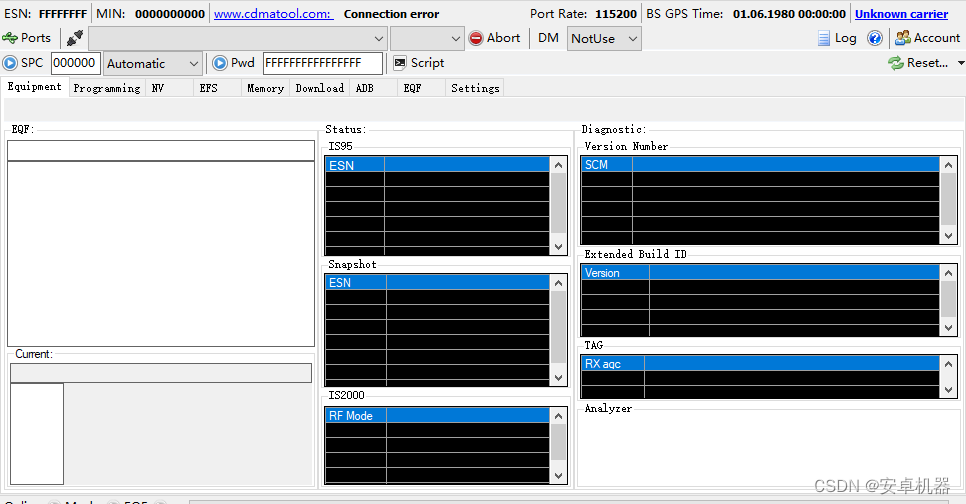Open the DM NotUse dropdown
966x504 pixels.
point(604,38)
